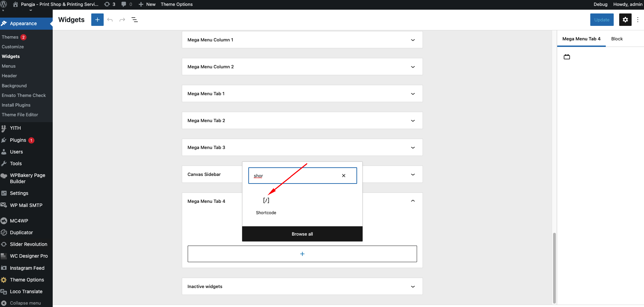Toggle the Settings gear icon
Screen dimensions: 644x307
[625, 20]
